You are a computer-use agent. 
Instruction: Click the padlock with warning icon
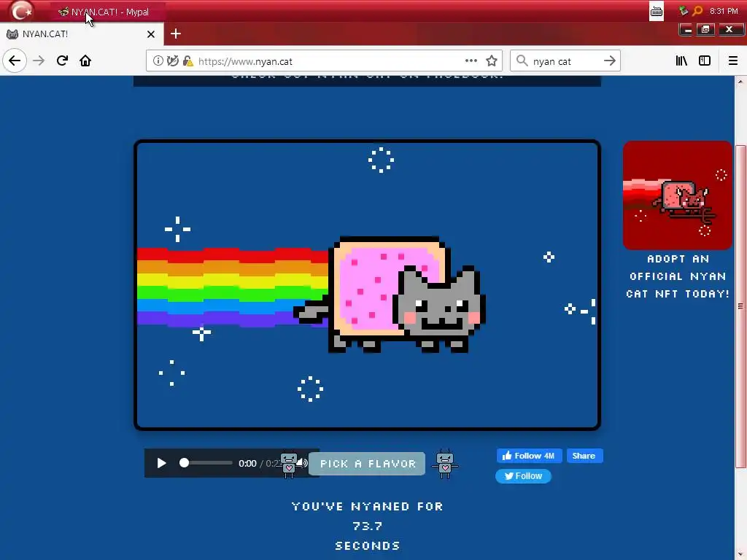coord(188,61)
